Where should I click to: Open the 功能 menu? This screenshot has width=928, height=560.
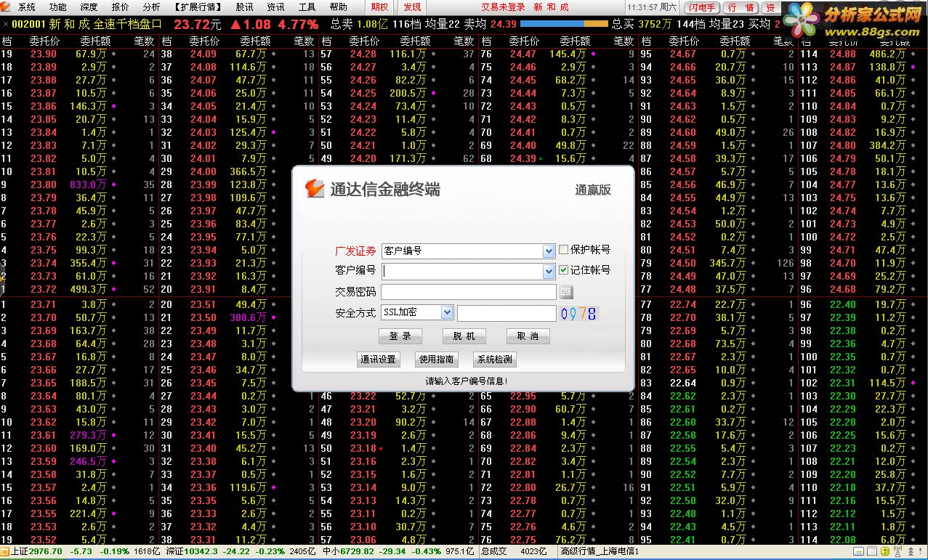pyautogui.click(x=58, y=7)
